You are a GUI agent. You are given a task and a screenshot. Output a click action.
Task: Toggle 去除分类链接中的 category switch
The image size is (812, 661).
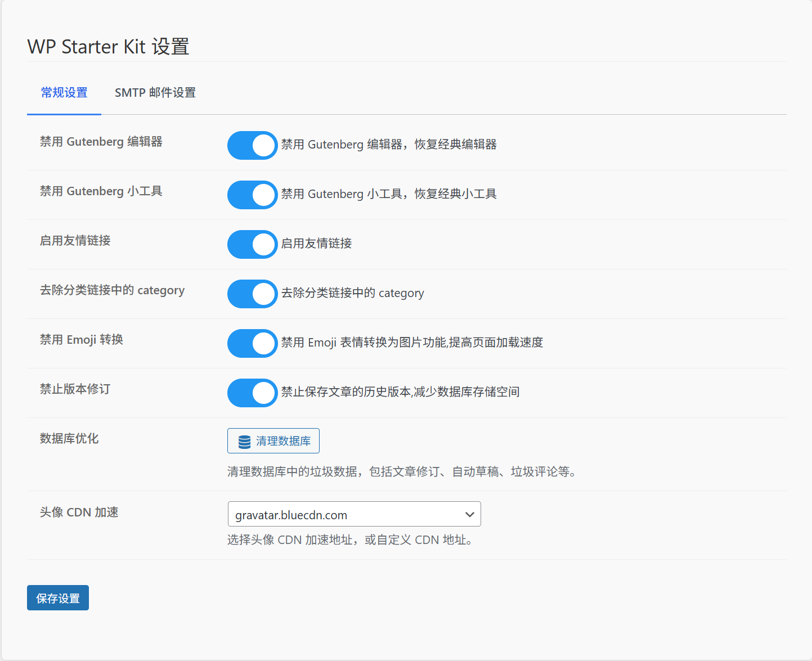252,294
